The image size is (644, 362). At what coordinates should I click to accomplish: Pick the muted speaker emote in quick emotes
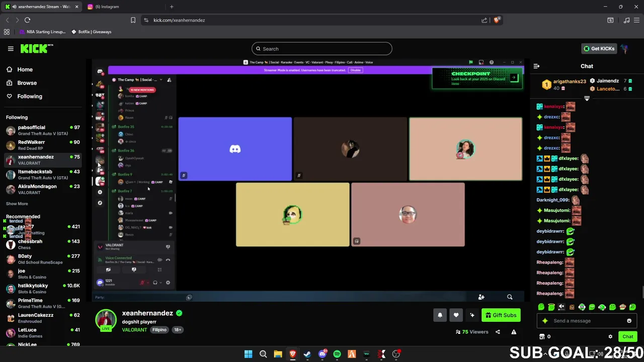pyautogui.click(x=561, y=307)
